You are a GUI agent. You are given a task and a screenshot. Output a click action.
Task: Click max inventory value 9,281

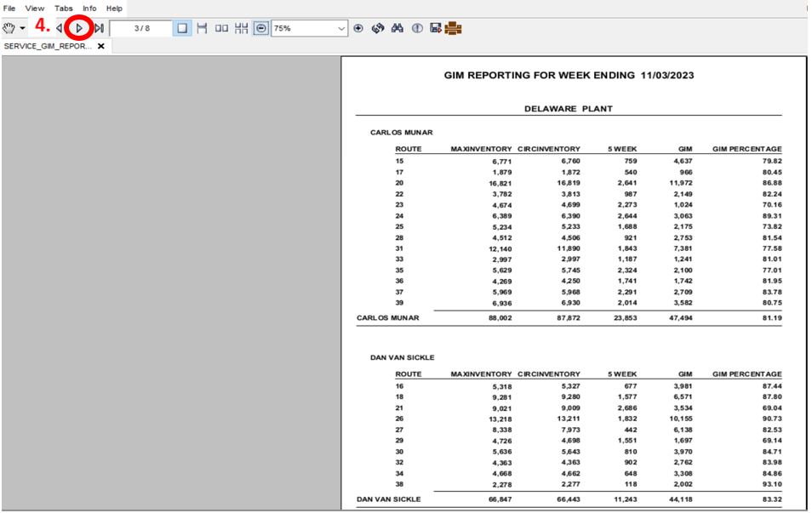[x=502, y=397]
